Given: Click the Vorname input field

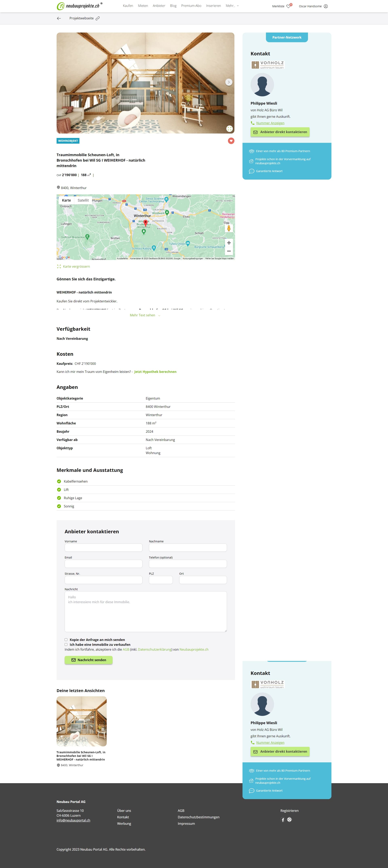Looking at the screenshot, I should [x=103, y=548].
